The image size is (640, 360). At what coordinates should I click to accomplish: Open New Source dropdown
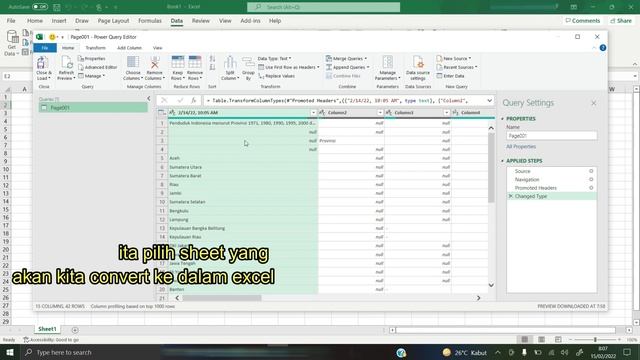point(454,59)
